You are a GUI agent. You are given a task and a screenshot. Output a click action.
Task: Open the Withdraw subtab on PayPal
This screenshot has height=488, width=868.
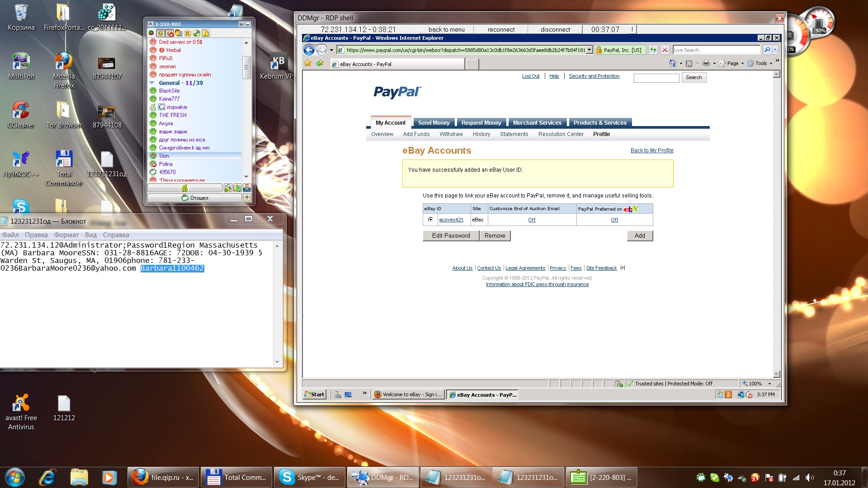pos(451,134)
